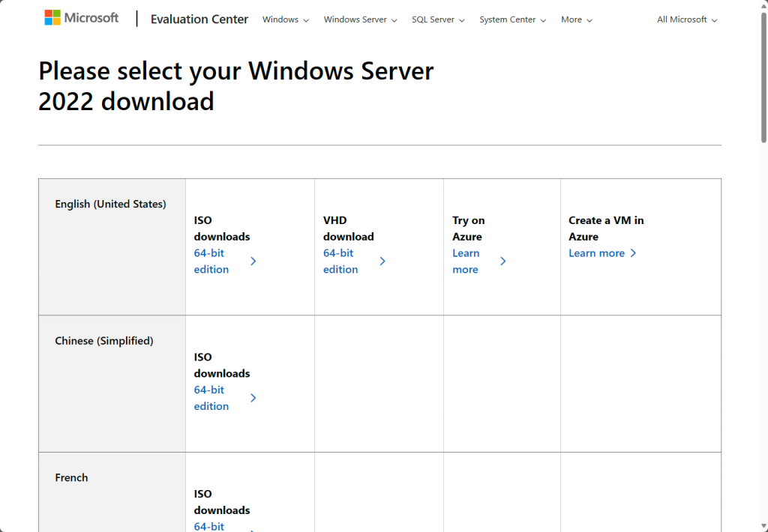
Task: Open the More navigation menu
Action: pyautogui.click(x=576, y=19)
